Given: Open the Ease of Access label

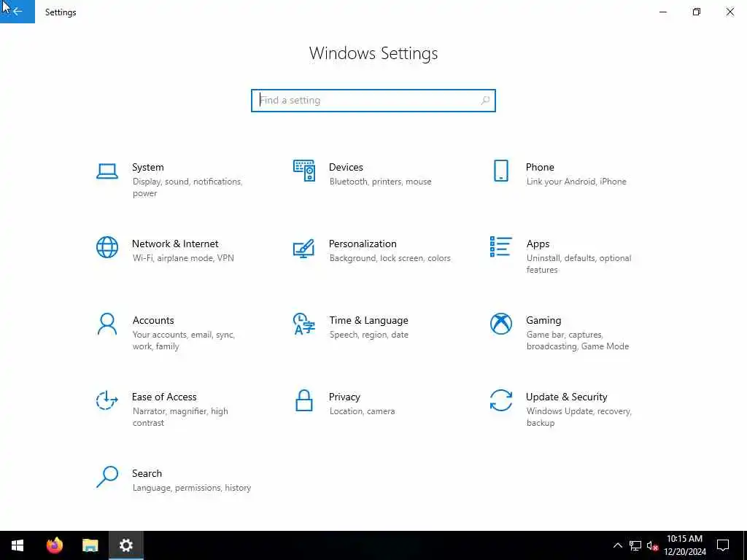Looking at the screenshot, I should 164,397.
